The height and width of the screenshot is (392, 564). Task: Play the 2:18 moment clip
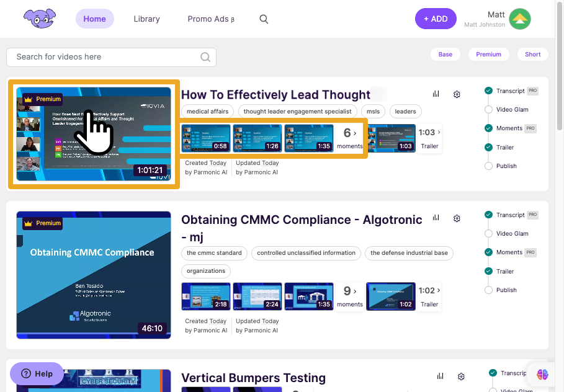206,296
